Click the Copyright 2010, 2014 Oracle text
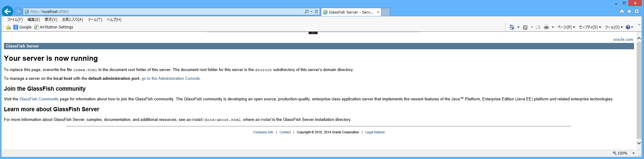The height and width of the screenshot is (159, 644). click(x=328, y=132)
